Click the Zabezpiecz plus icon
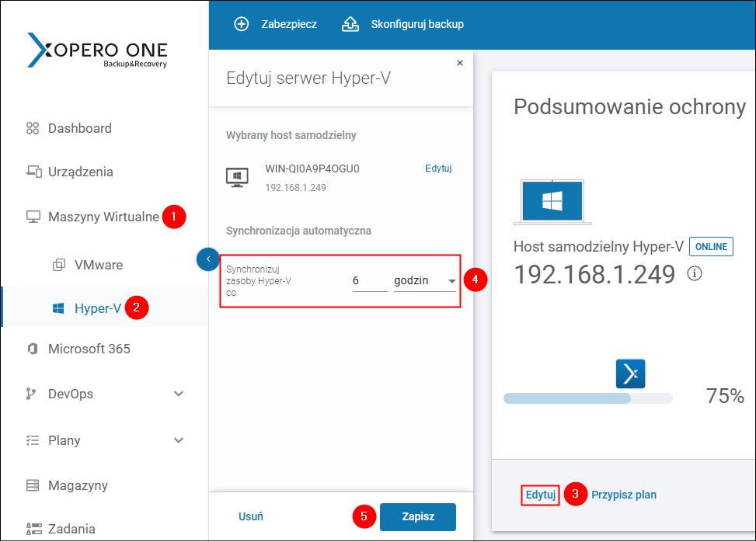 pos(241,24)
